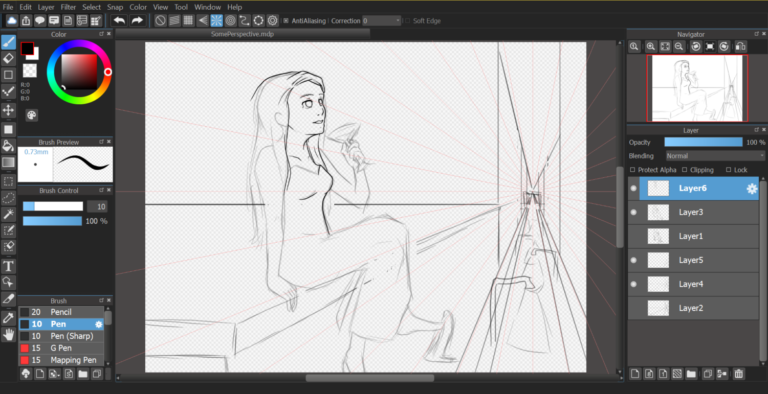Enable curve snap
Screen dimensions: 768x394
coord(245,21)
